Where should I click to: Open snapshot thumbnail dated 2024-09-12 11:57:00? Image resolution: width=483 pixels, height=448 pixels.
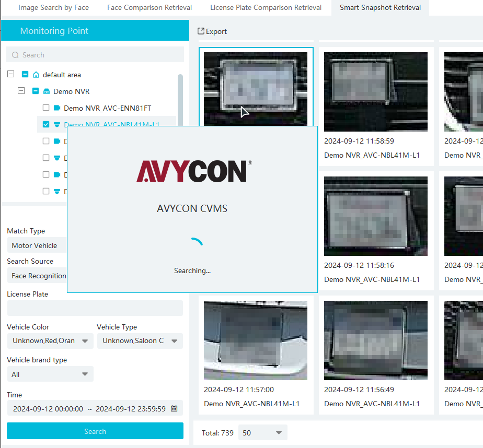(256, 340)
